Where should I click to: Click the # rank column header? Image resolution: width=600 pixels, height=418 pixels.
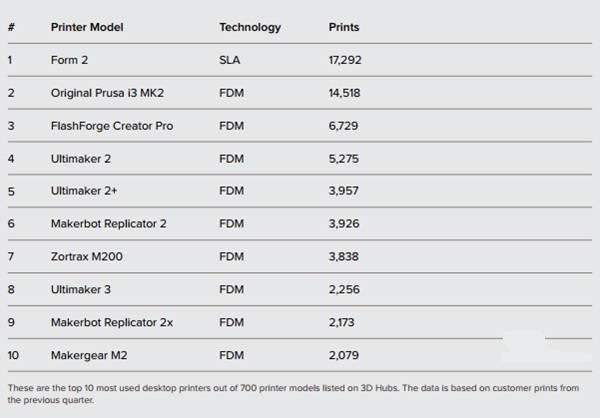(11, 27)
